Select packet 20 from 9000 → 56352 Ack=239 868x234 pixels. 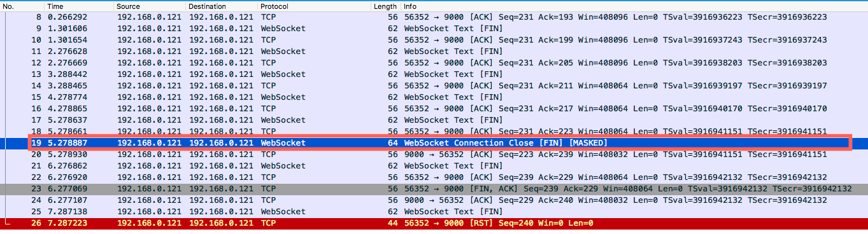pyautogui.click(x=434, y=154)
